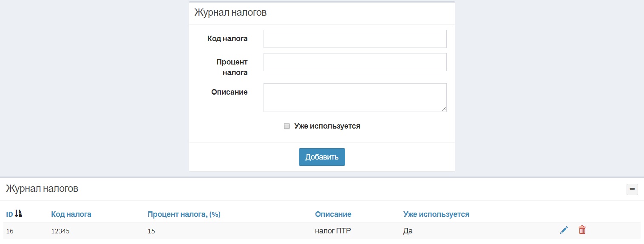This screenshot has height=244, width=644.
Task: Sort table by Описание column header
Action: [x=333, y=214]
